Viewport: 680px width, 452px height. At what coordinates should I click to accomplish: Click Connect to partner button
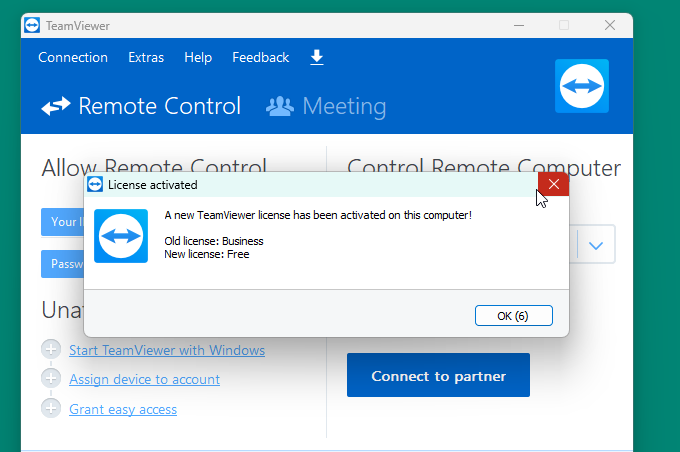pos(438,375)
